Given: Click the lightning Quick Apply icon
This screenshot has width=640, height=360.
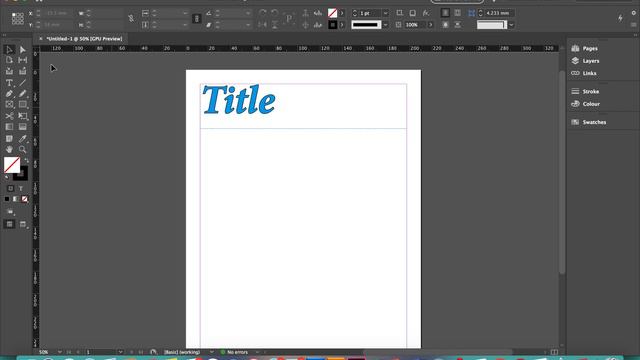Looking at the screenshot, I should pyautogui.click(x=620, y=18).
